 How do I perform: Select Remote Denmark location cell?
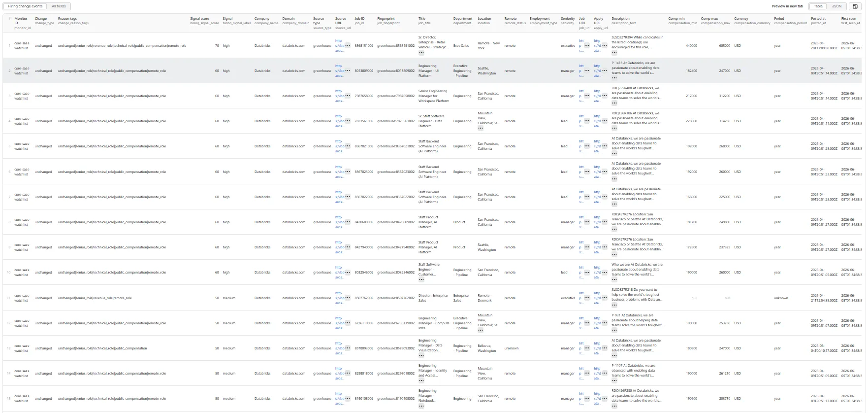pos(484,298)
